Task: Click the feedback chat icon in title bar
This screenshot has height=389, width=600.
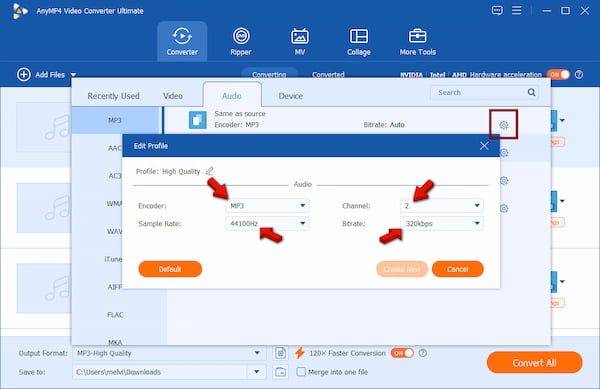Action: 497,10
